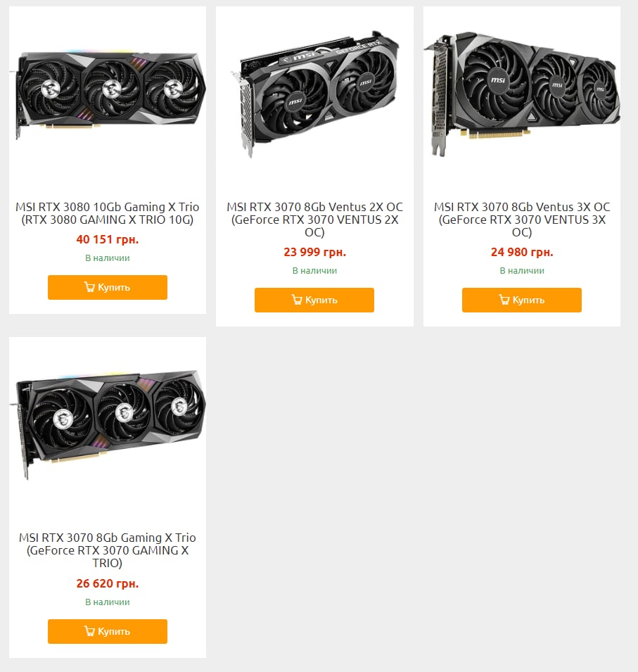Buy the MSI RTX 3080 Gaming X Trio
638x672 pixels.
pyautogui.click(x=108, y=287)
